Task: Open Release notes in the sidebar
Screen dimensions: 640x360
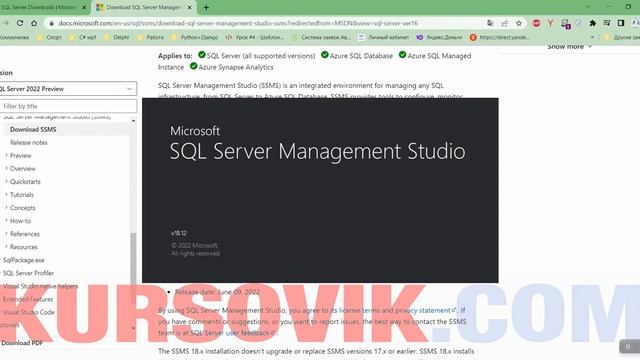Action: [29, 142]
